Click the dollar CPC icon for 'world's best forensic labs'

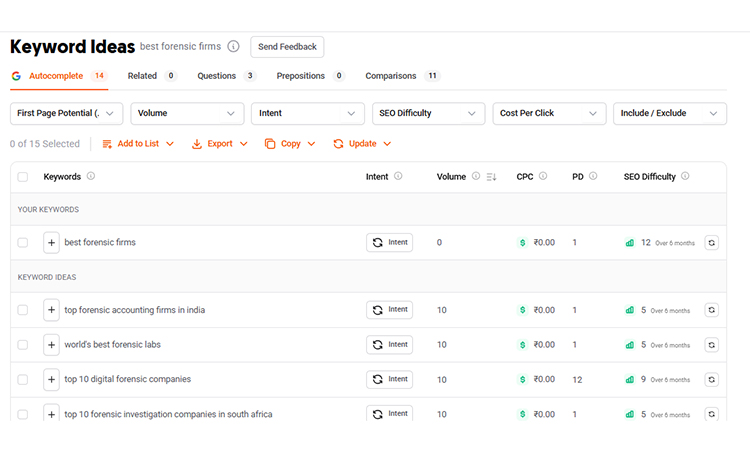pyautogui.click(x=522, y=345)
